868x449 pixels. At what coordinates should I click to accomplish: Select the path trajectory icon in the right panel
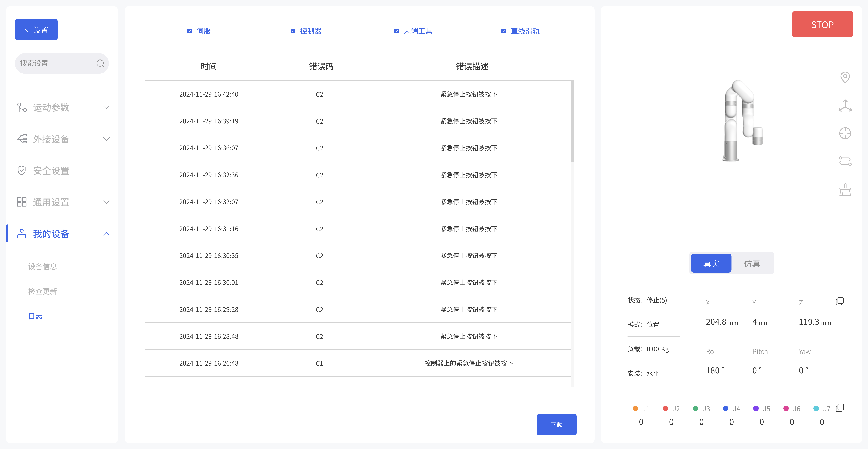pos(845,161)
